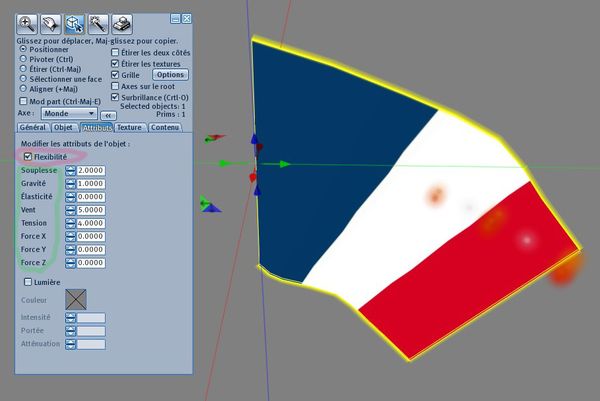Adjust the Portée stepper arrows
Screen dimensions: 600x401
tap(70, 331)
